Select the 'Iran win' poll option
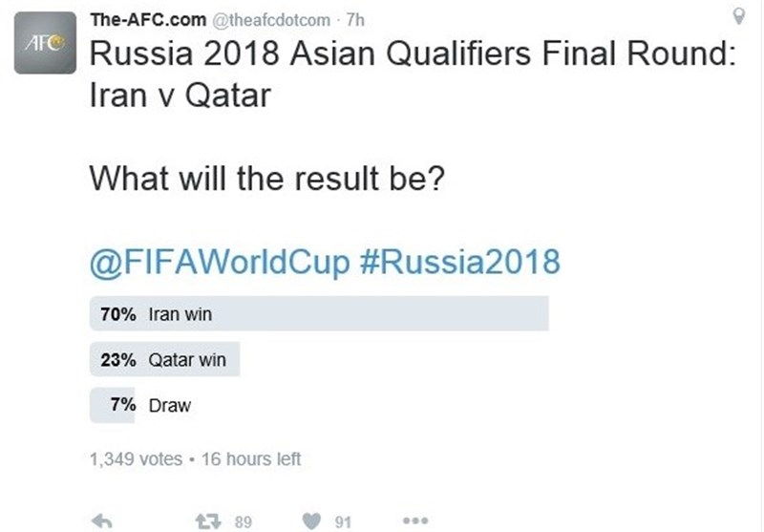This screenshot has width=764, height=532. click(x=180, y=313)
